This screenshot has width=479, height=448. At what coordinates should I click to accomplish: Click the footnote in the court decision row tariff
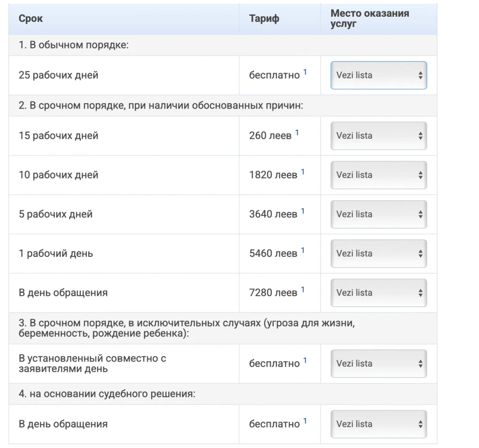[305, 421]
